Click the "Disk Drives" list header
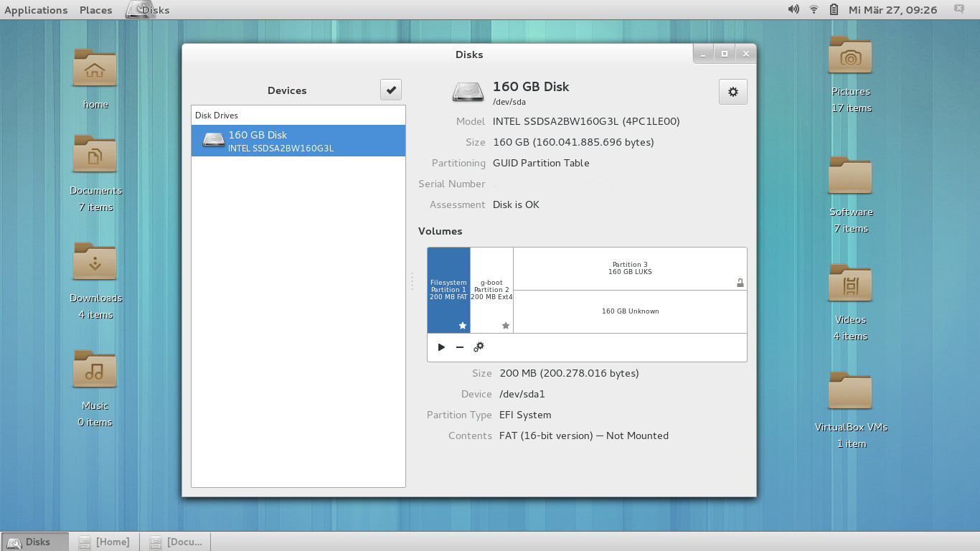Screen dimensions: 980x551 tap(217, 116)
